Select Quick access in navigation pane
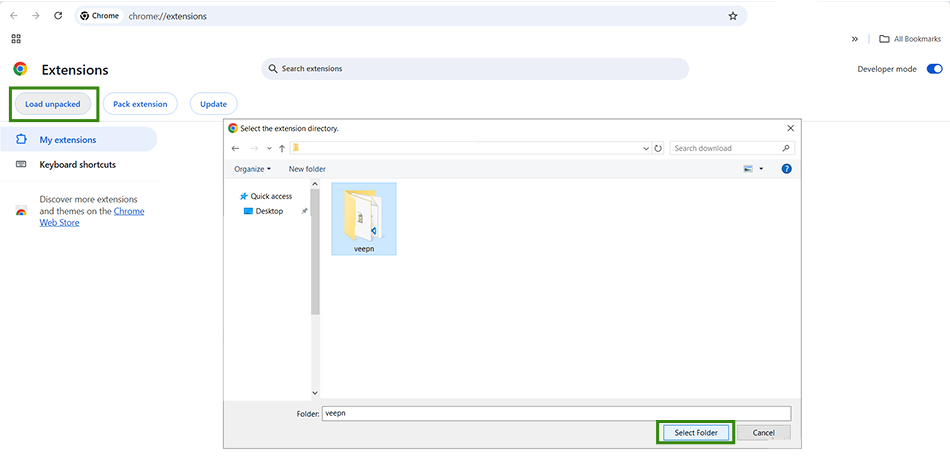Screen dimensions: 950x471 pos(271,196)
